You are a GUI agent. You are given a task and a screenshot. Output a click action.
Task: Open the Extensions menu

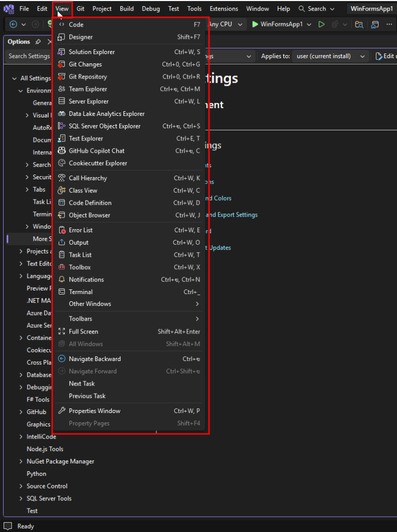pos(224,9)
